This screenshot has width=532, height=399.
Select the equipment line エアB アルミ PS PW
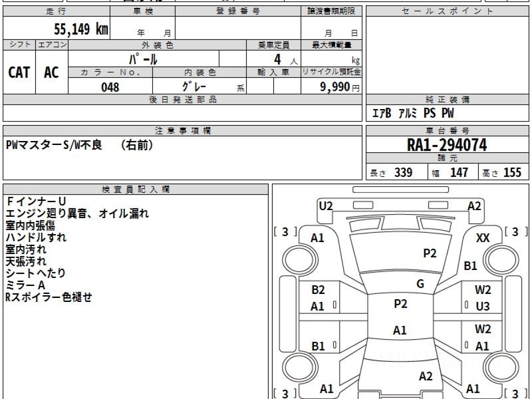413,113
